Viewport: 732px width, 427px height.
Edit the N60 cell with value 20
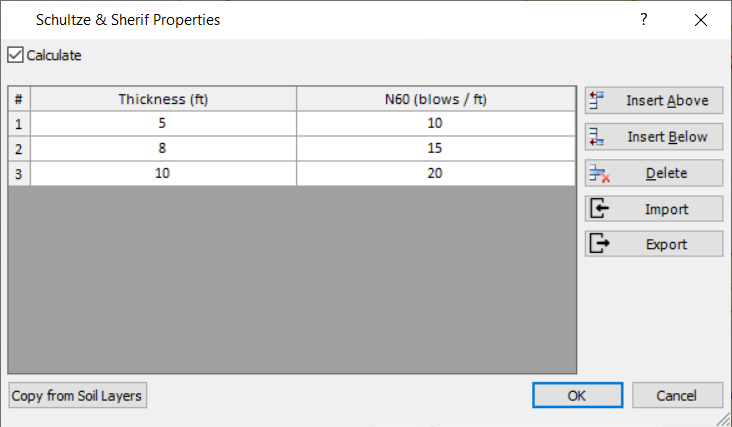tap(436, 173)
